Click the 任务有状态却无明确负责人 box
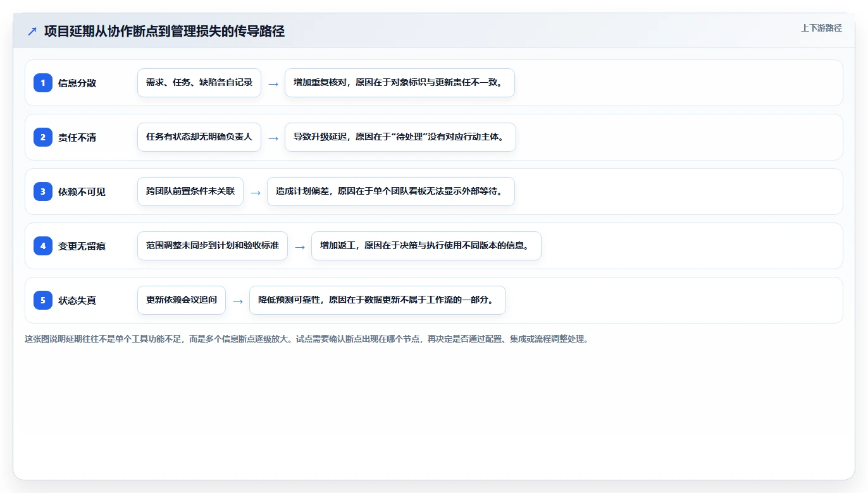The width and height of the screenshot is (868, 493). coord(199,137)
